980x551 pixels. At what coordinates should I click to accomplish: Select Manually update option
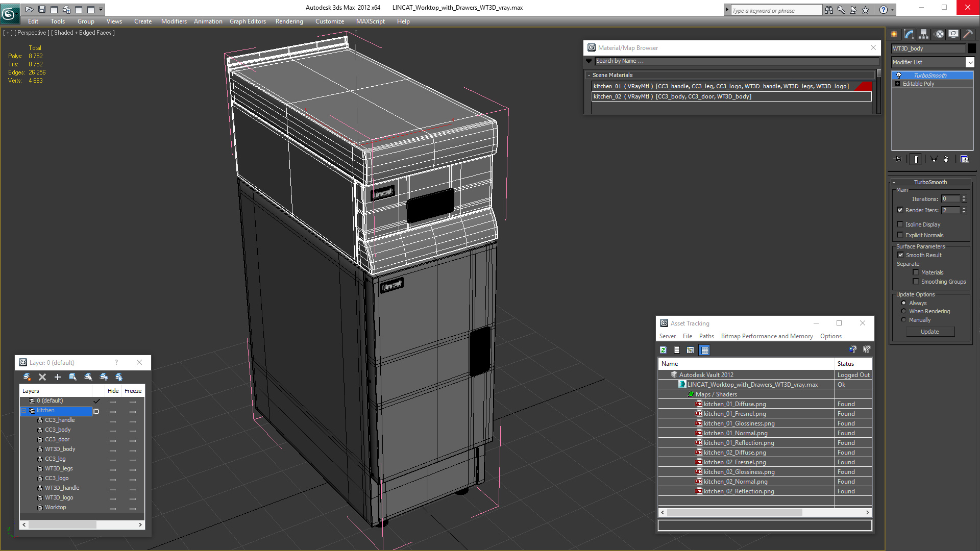pos(903,320)
